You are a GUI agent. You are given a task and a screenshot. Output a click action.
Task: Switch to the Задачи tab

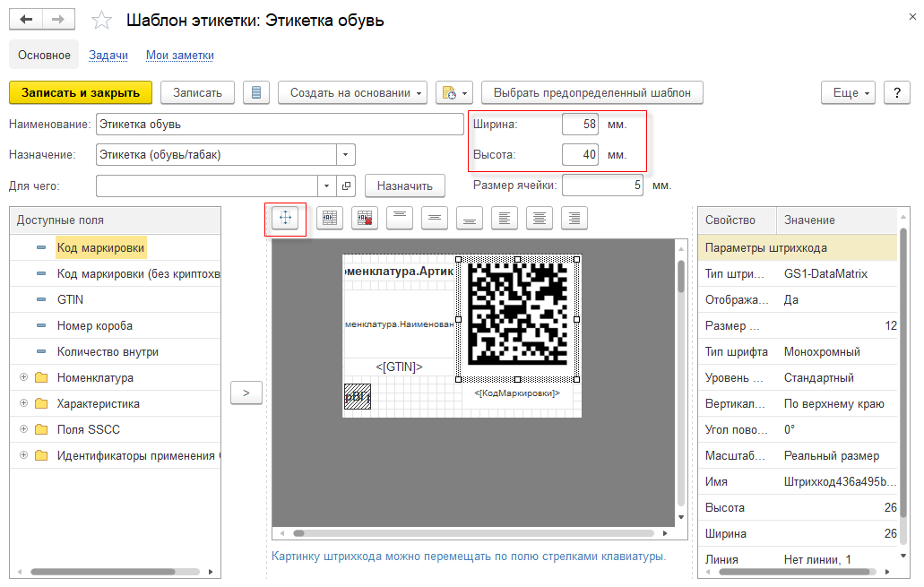pos(108,55)
